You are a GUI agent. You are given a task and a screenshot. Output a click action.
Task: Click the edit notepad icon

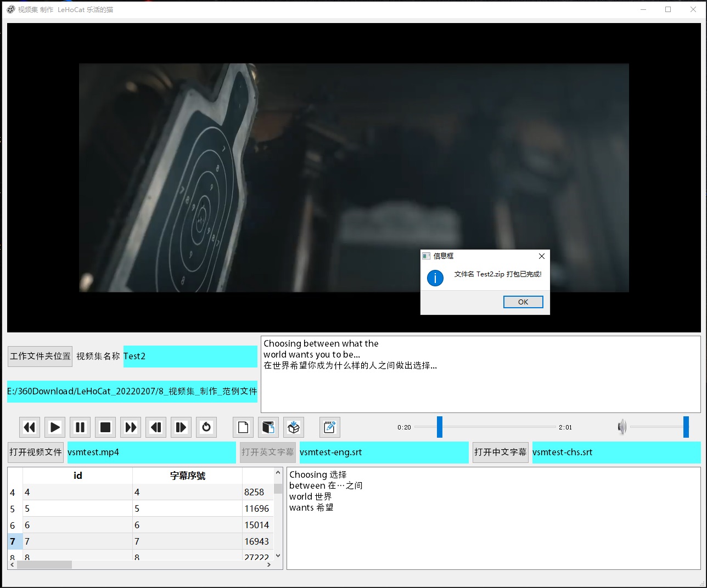[330, 427]
